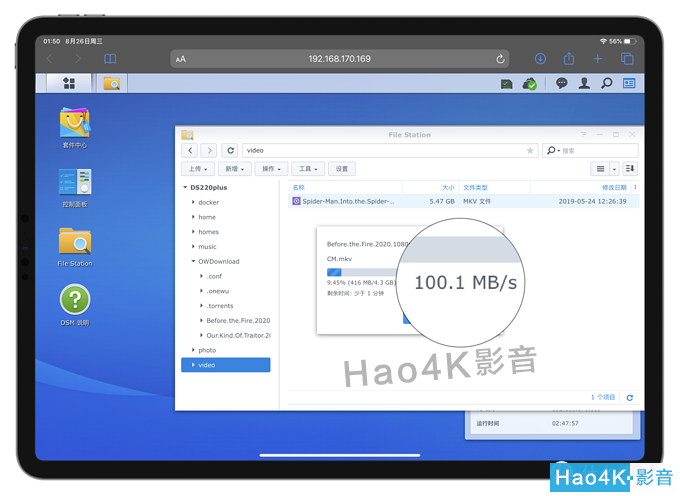680x496 pixels.
Task: Open the sort order icon
Action: [630, 169]
